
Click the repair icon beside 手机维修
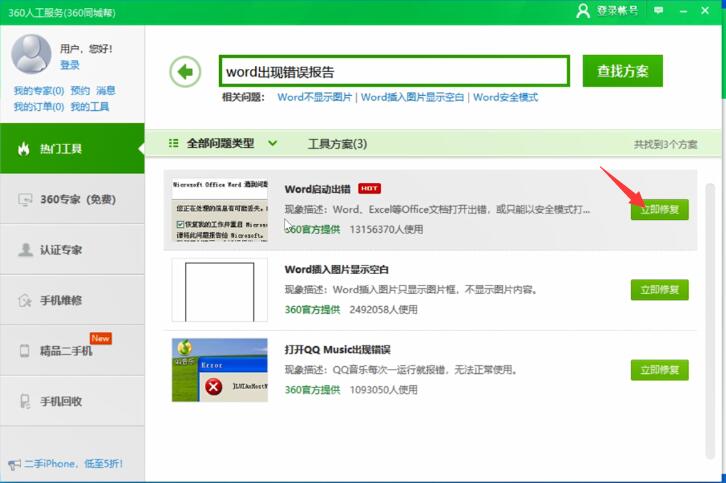point(25,300)
